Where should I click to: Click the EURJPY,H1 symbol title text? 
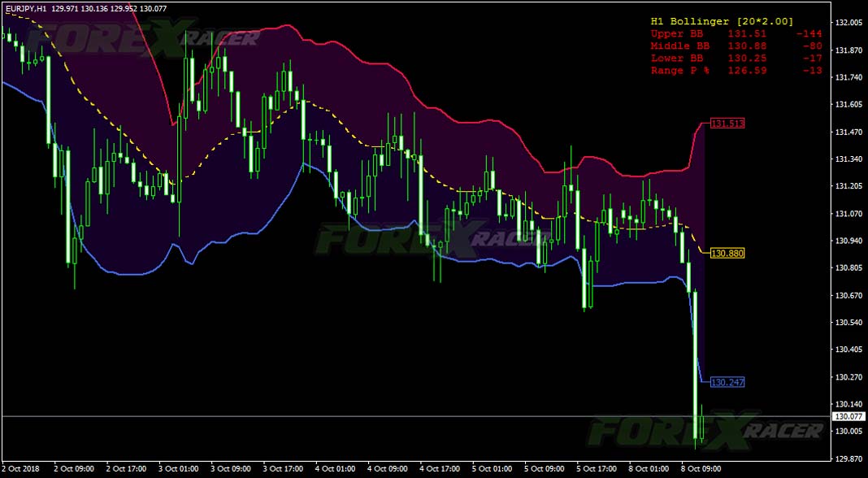click(25, 8)
